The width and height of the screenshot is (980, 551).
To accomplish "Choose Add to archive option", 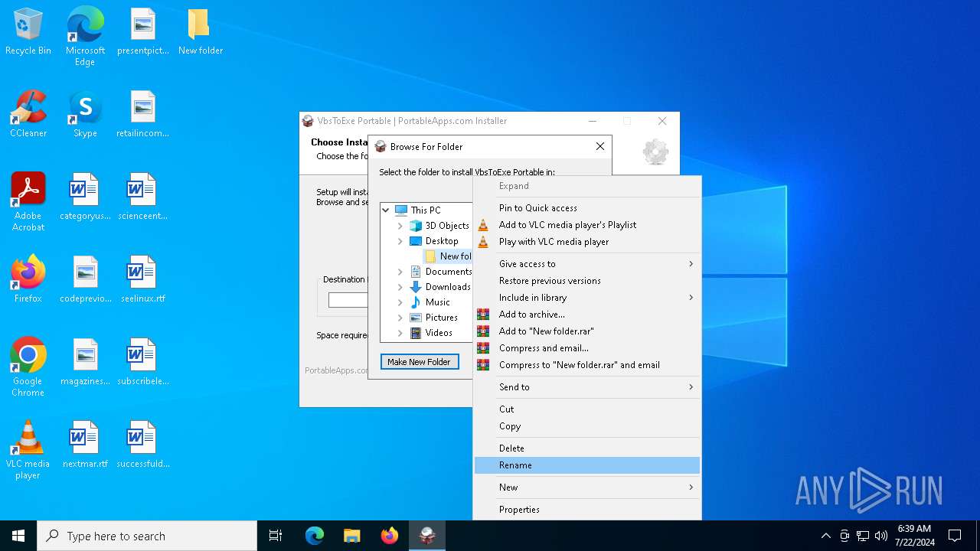I will (x=587, y=315).
